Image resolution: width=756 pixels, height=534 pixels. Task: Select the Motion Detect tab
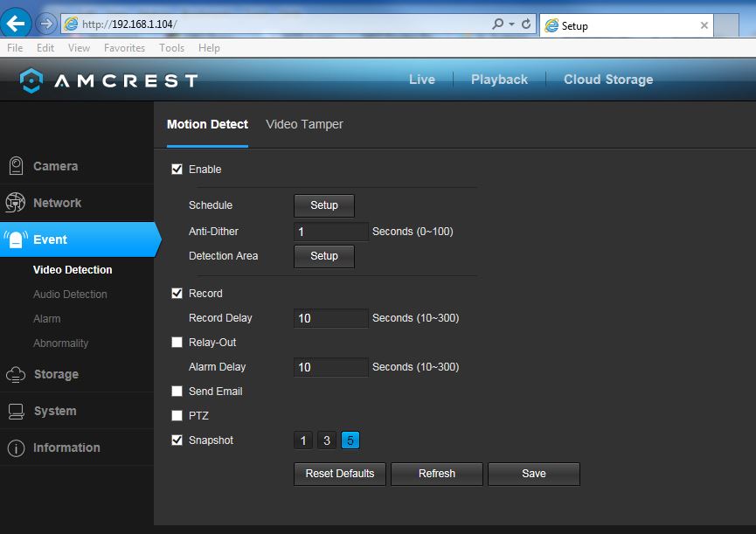(x=207, y=124)
